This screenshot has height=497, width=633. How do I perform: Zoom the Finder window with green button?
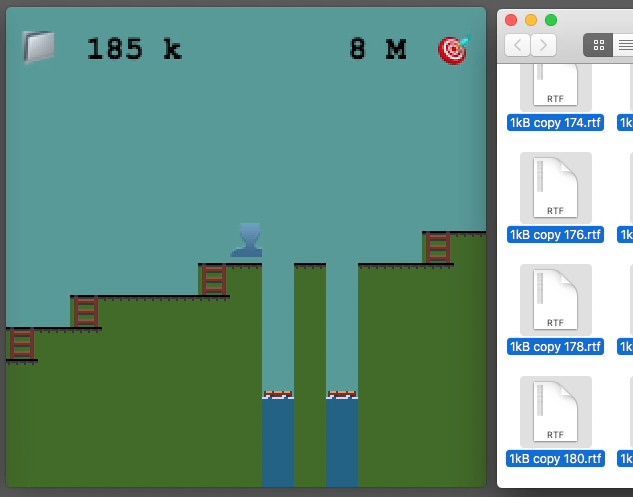551,20
